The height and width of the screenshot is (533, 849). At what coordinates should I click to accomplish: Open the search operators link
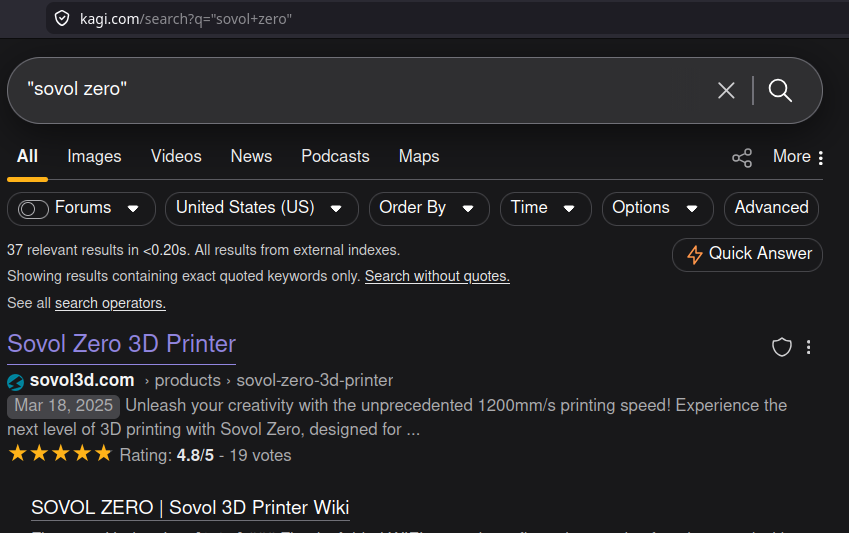[x=110, y=303]
